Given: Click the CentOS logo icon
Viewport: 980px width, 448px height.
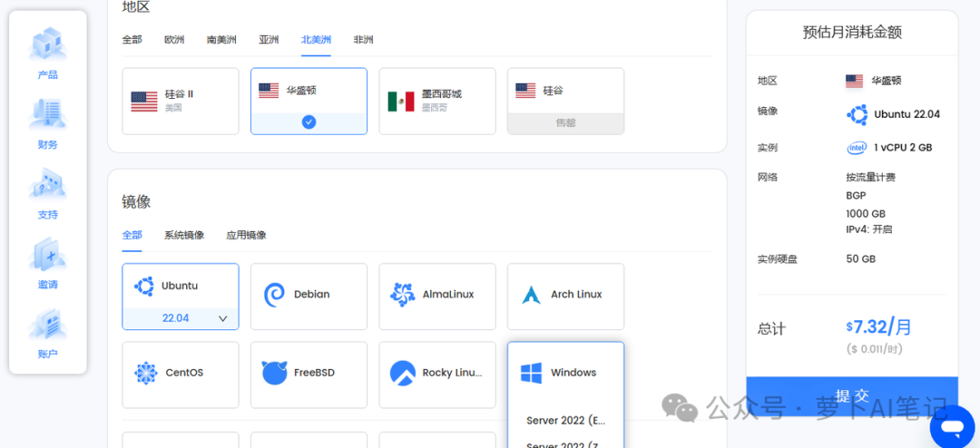Looking at the screenshot, I should click(145, 373).
